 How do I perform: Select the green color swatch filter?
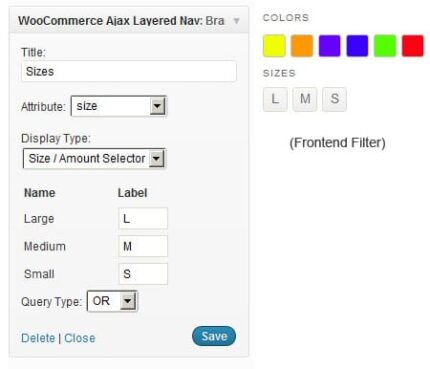[x=385, y=46]
